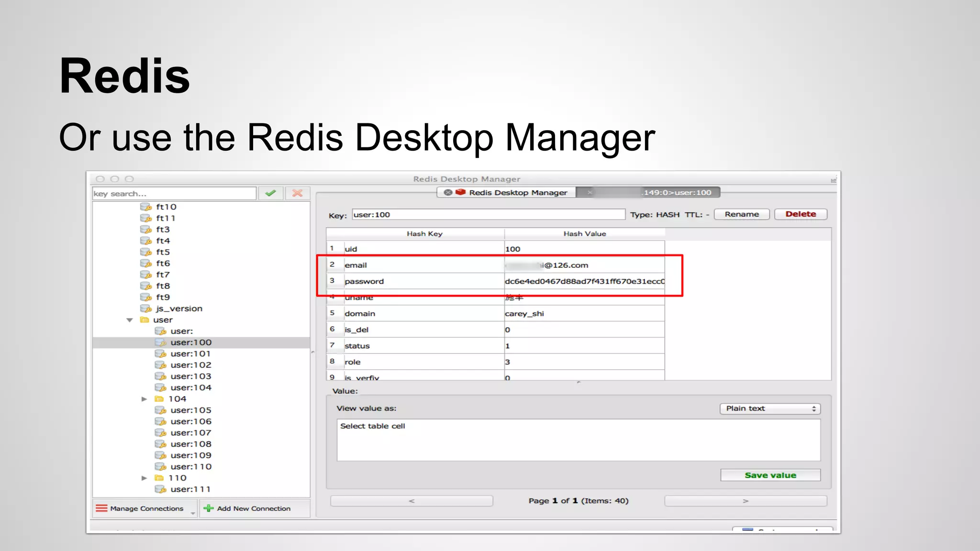Click the key search input field
Image resolution: width=980 pixels, height=551 pixels.
tap(174, 193)
